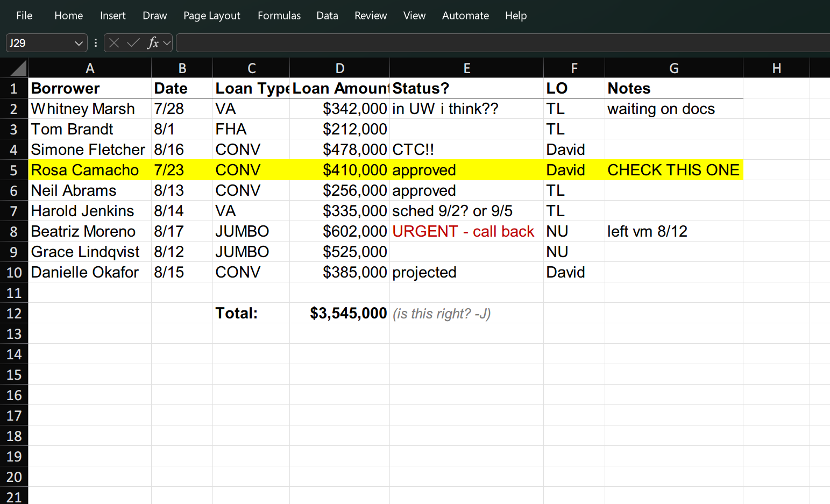Select highlighted 'Rosa Camacho' cell

pyautogui.click(x=90, y=170)
